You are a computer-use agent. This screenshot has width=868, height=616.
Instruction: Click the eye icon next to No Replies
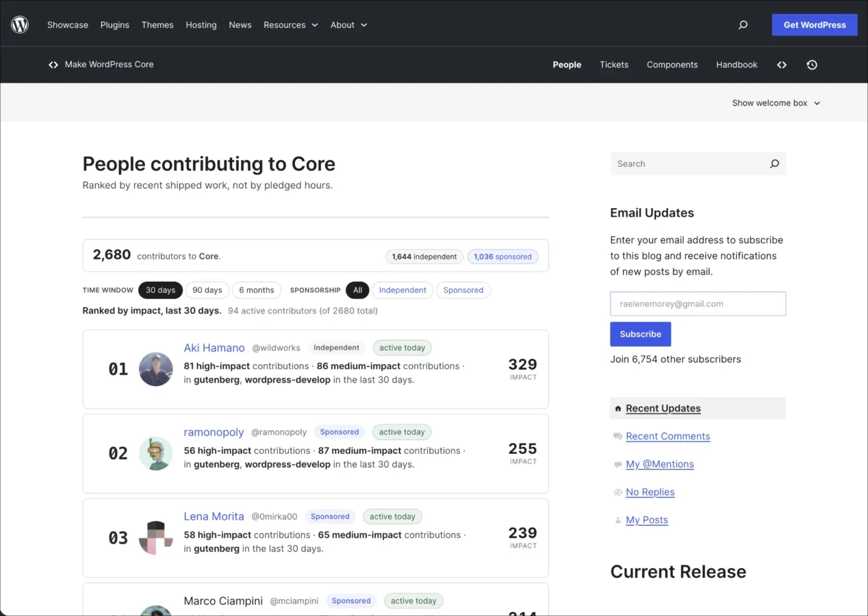pos(618,492)
